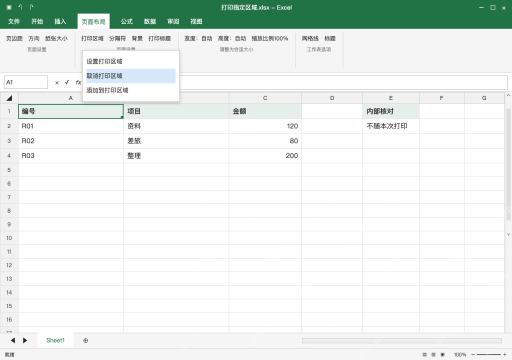Confirm entry with the checkmark icon
The width and height of the screenshot is (512, 360).
pos(67,82)
